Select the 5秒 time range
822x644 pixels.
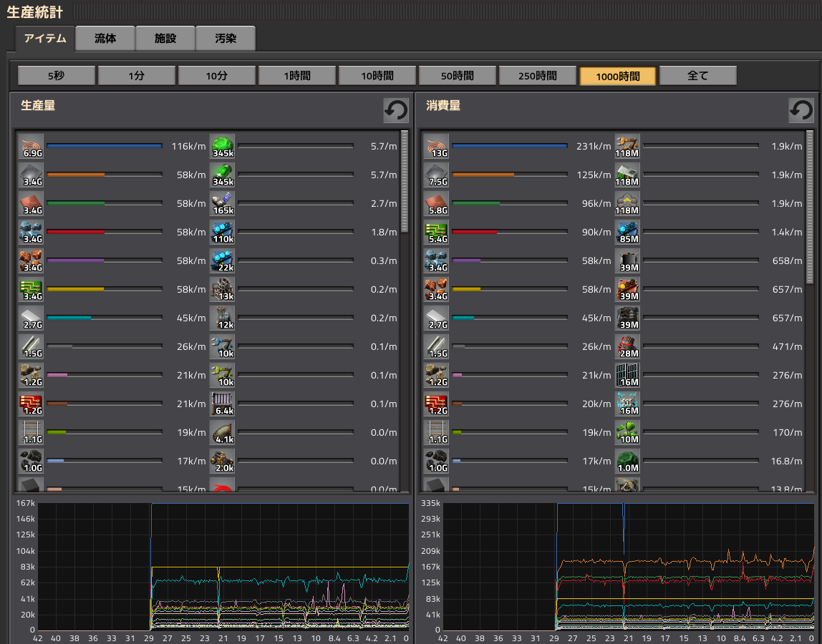[x=57, y=76]
